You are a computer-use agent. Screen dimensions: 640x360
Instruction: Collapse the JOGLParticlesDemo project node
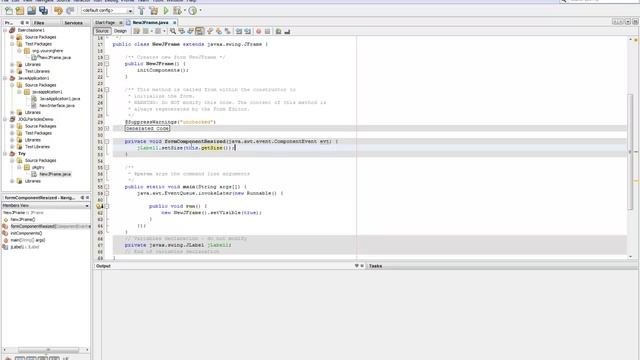(5, 119)
